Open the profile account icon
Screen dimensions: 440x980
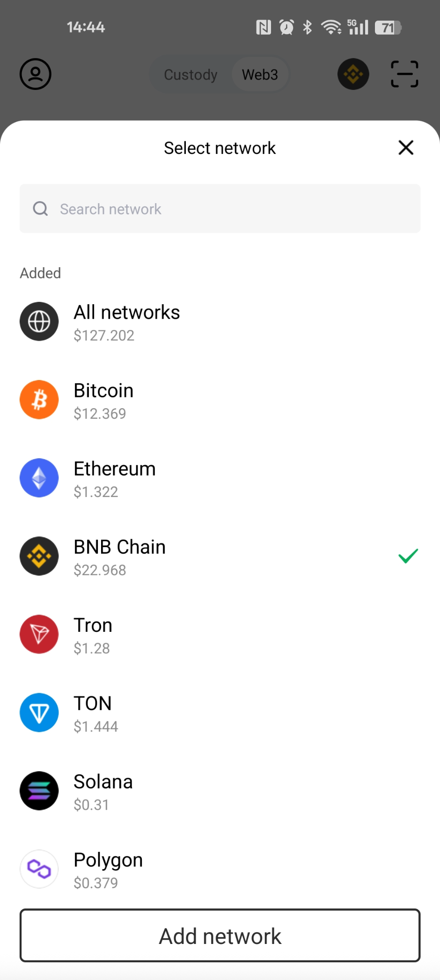point(36,74)
